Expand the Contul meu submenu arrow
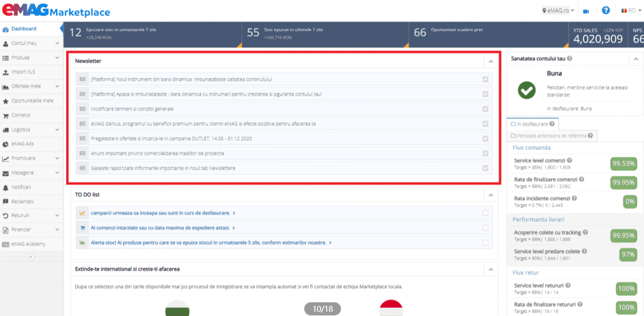This screenshot has width=644, height=316. pos(57,43)
